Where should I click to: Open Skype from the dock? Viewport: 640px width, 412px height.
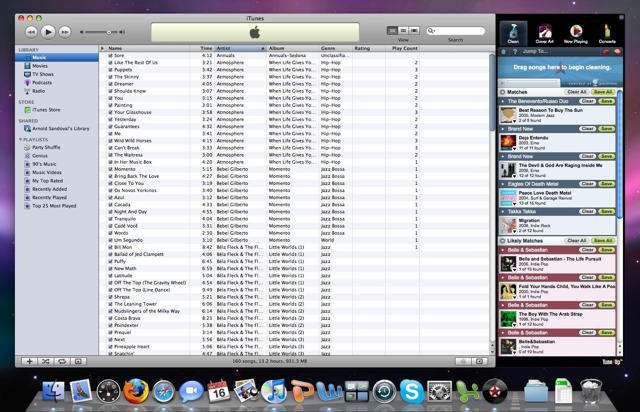410,391
